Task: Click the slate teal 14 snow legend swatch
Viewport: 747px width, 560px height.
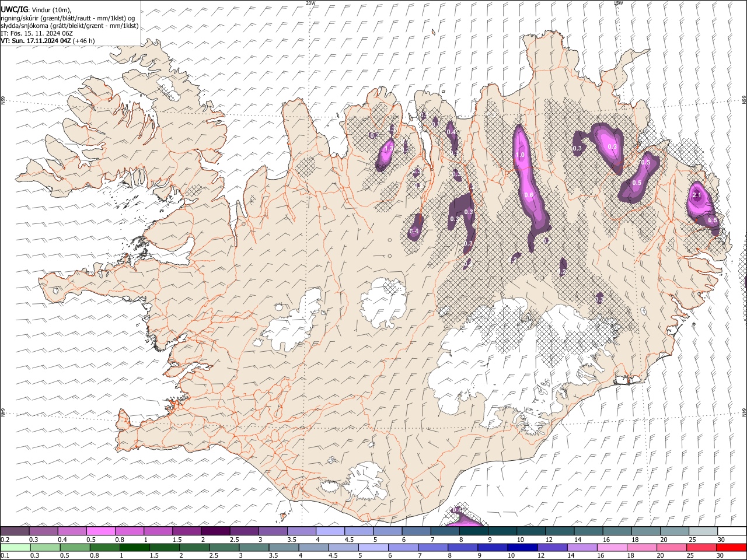Action: point(589,531)
